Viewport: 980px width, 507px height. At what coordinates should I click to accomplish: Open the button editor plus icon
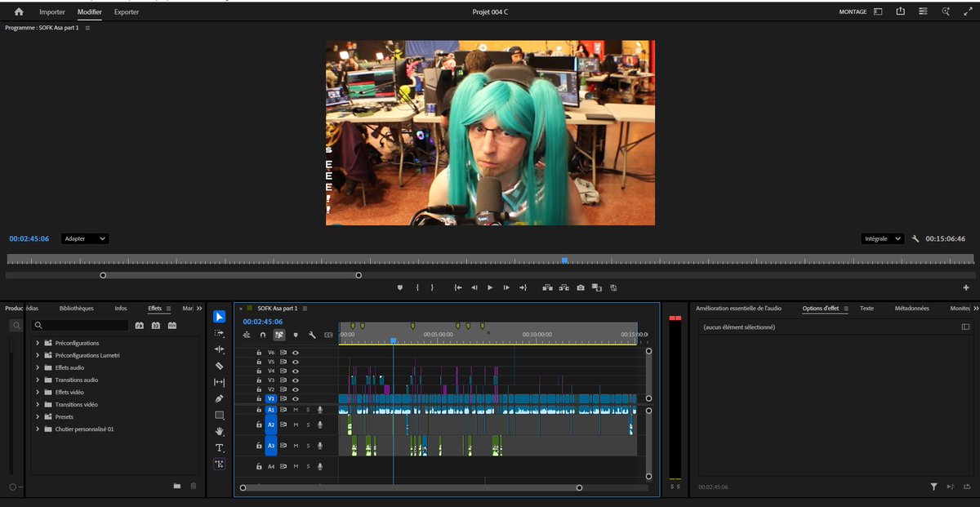click(x=966, y=287)
